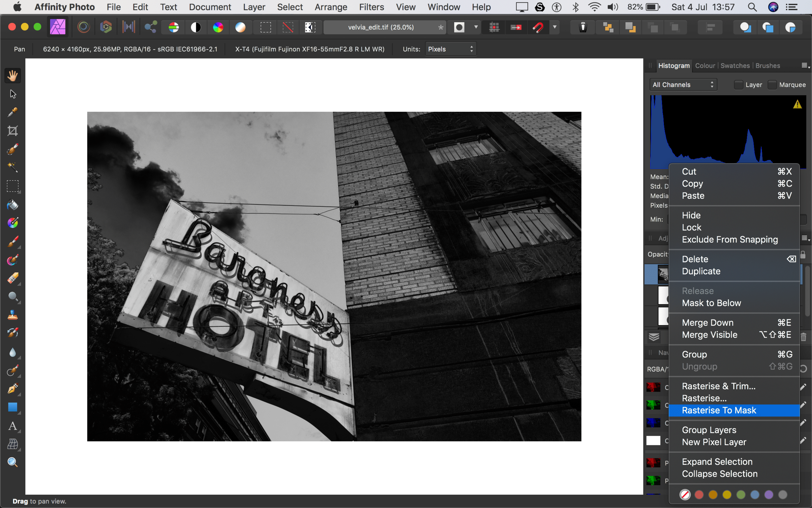Toggle the snapping magnet button
This screenshot has height=508, width=812.
538,27
